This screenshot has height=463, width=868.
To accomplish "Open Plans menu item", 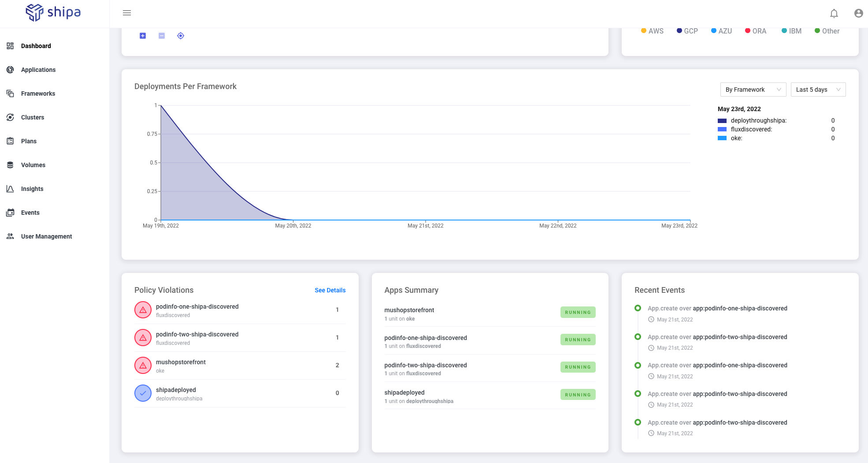I will [29, 141].
